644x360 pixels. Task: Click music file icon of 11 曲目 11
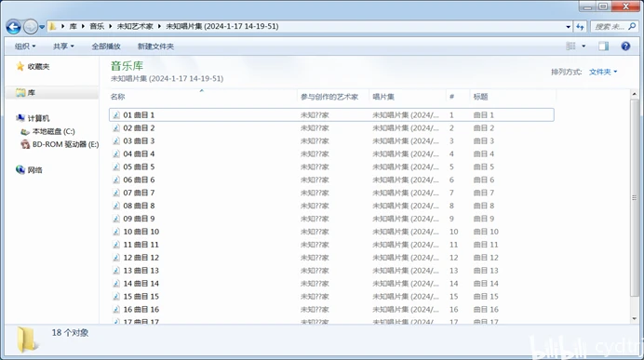[x=116, y=245]
